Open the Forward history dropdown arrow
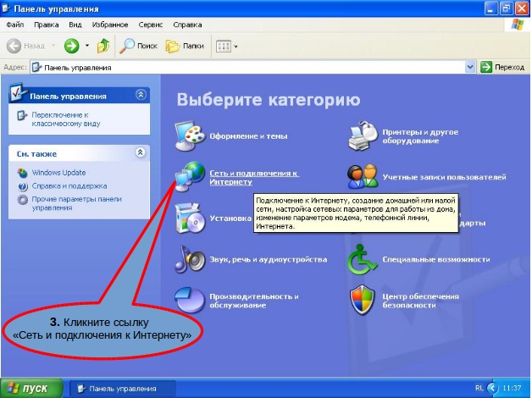Image resolution: width=532 pixels, height=398 pixels. (x=87, y=46)
